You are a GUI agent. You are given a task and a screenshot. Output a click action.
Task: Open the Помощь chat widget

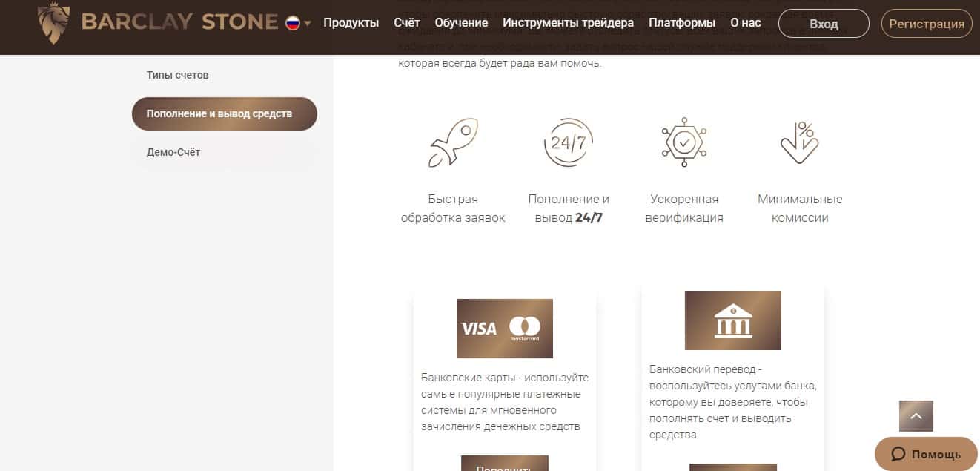pos(926,454)
